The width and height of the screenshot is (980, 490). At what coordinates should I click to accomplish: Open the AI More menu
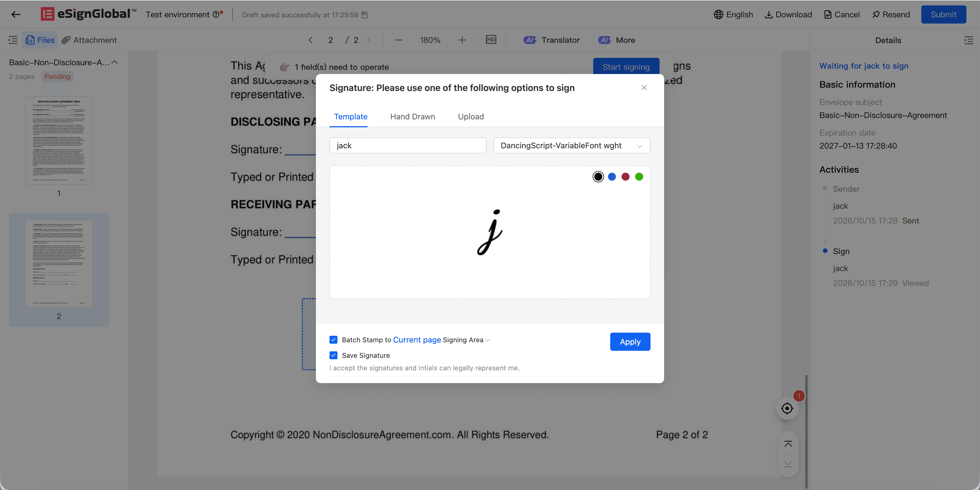(x=616, y=40)
